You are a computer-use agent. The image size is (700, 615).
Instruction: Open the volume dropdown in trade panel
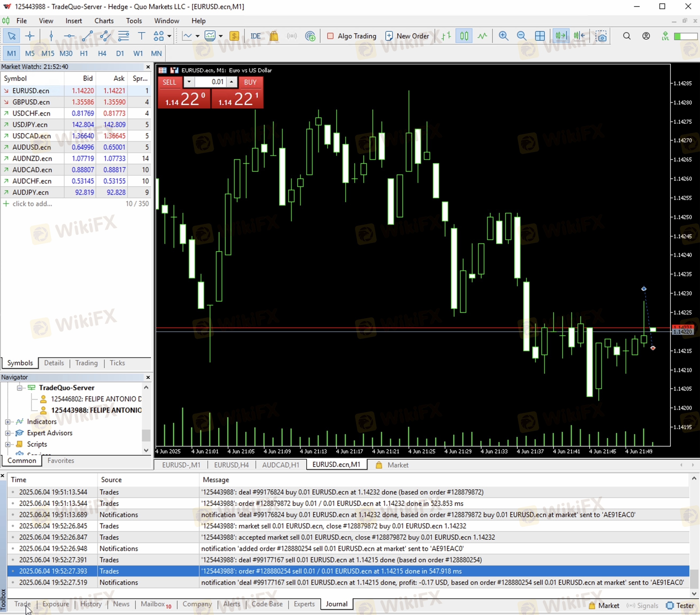[189, 82]
